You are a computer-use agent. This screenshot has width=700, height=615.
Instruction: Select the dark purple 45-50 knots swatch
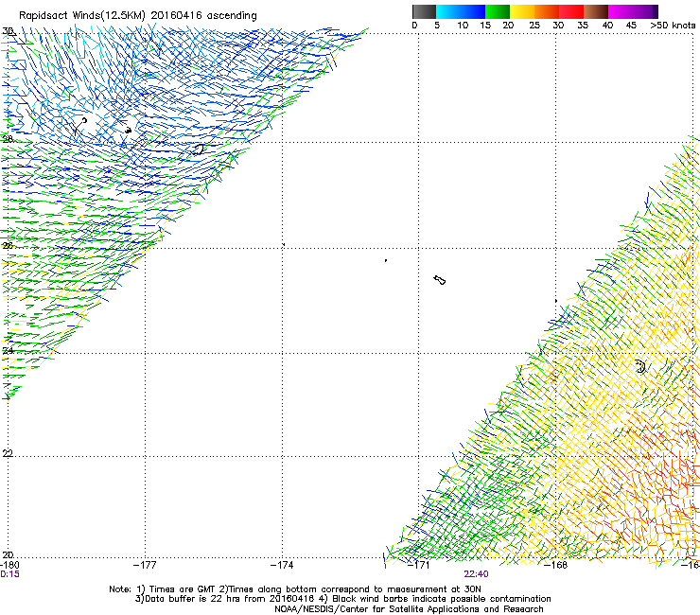[645, 11]
